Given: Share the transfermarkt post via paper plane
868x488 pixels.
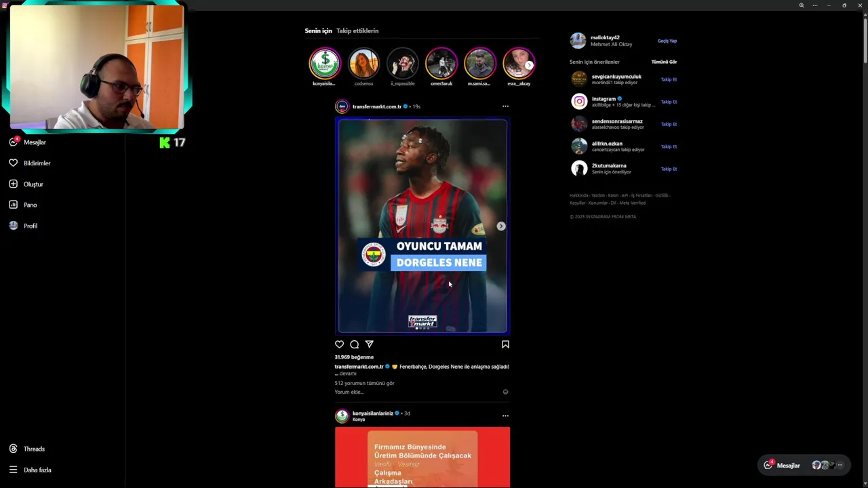Looking at the screenshot, I should click(370, 344).
